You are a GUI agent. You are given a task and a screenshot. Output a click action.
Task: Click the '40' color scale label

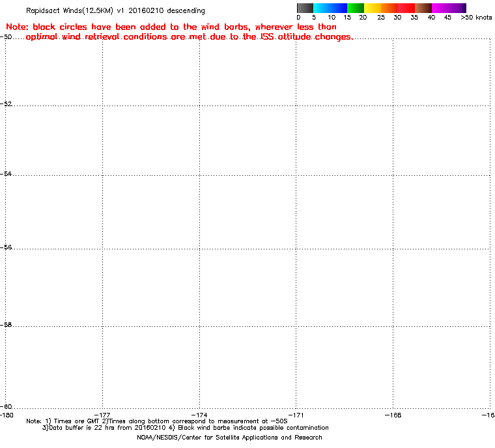[431, 18]
